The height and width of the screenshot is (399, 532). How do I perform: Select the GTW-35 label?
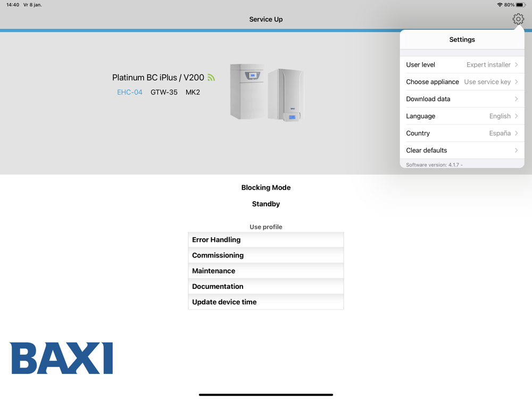164,92
